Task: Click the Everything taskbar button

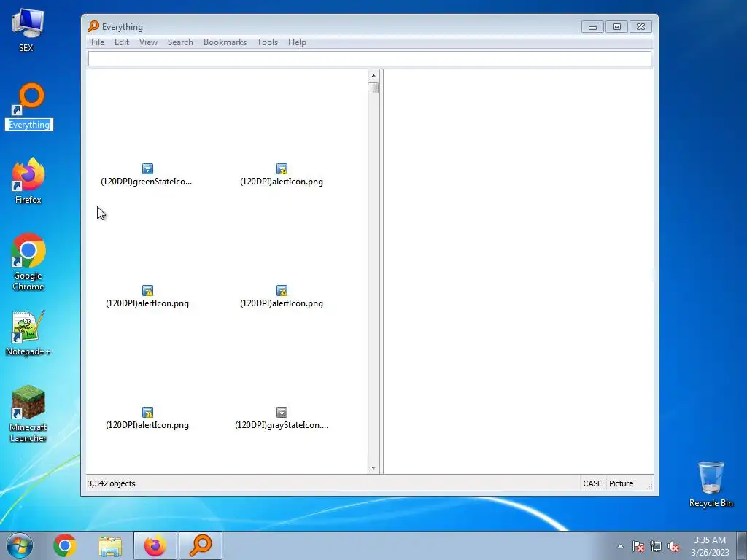Action: point(201,545)
